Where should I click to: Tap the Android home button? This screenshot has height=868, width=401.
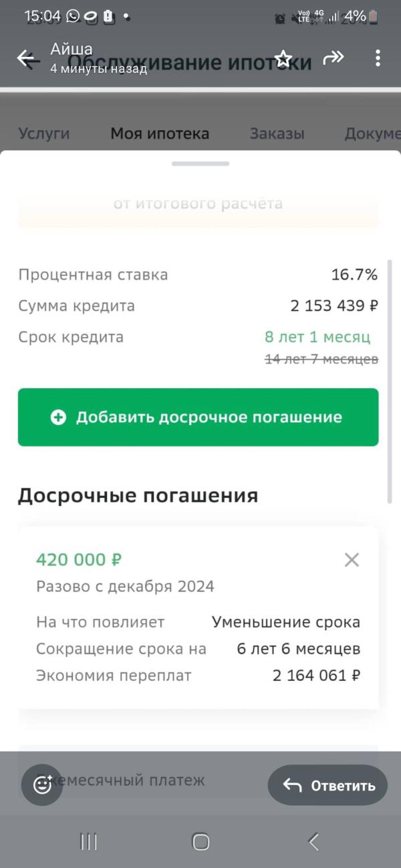pyautogui.click(x=200, y=842)
